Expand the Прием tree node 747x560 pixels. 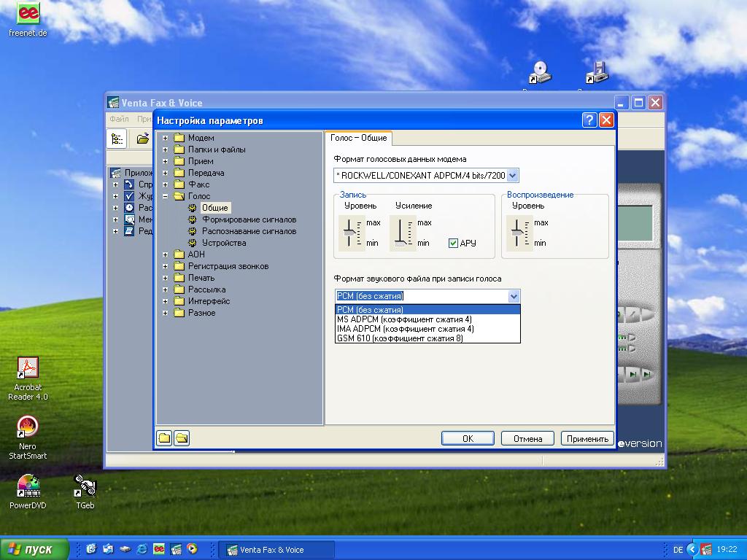point(165,161)
